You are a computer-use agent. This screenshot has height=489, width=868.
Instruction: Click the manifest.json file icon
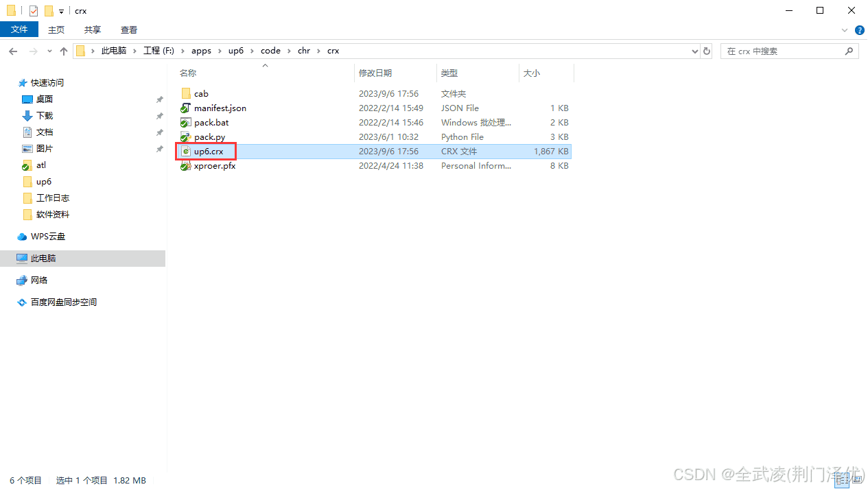[x=185, y=108]
